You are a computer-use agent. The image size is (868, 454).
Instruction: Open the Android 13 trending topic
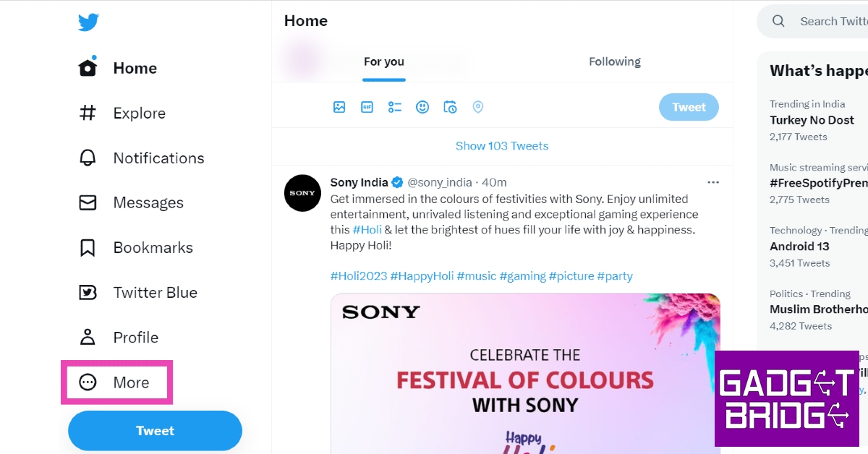coord(799,247)
